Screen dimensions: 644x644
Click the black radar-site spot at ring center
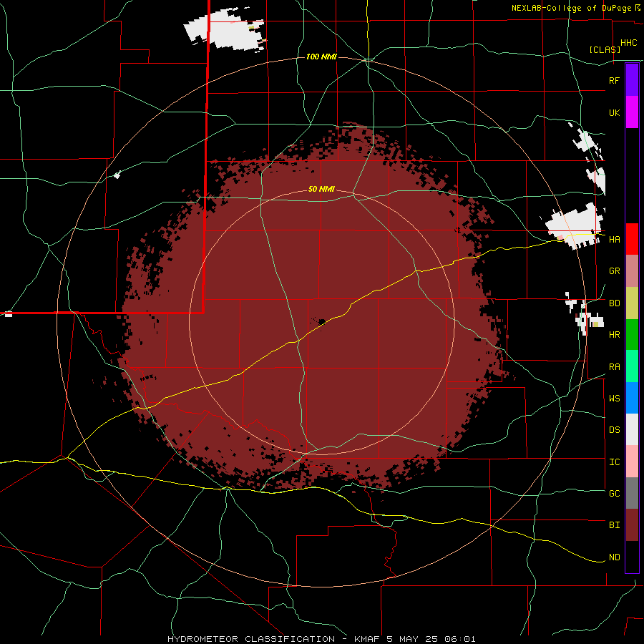point(321,321)
